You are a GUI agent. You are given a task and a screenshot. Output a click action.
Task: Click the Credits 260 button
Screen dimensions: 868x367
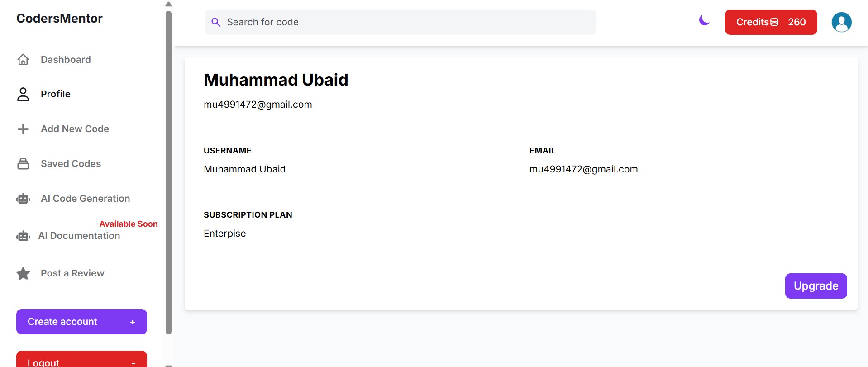tap(771, 22)
